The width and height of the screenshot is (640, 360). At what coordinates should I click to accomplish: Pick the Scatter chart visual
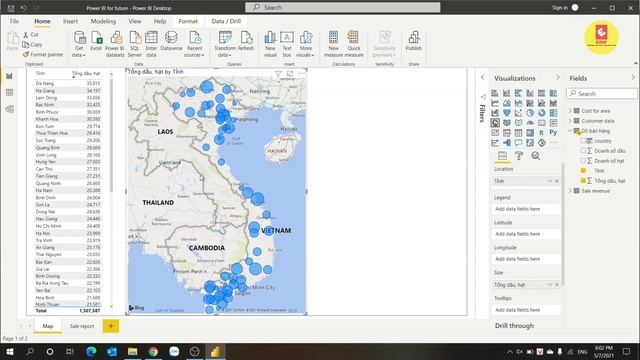pos(518,113)
